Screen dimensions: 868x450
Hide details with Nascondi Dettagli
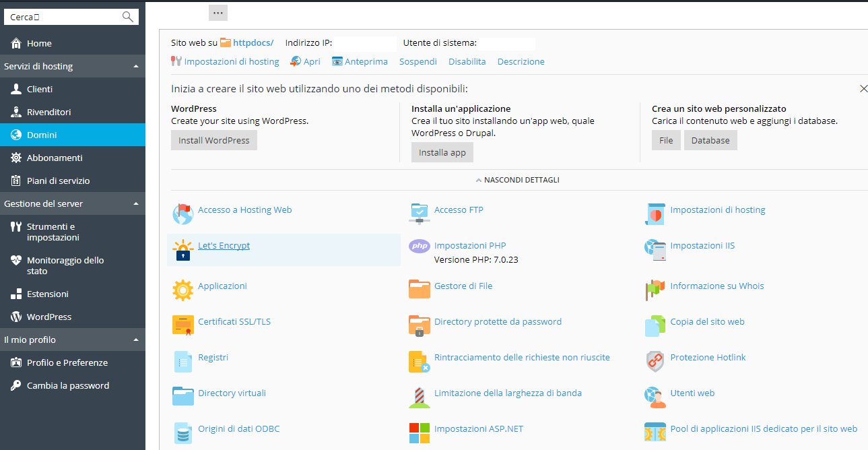pos(517,180)
